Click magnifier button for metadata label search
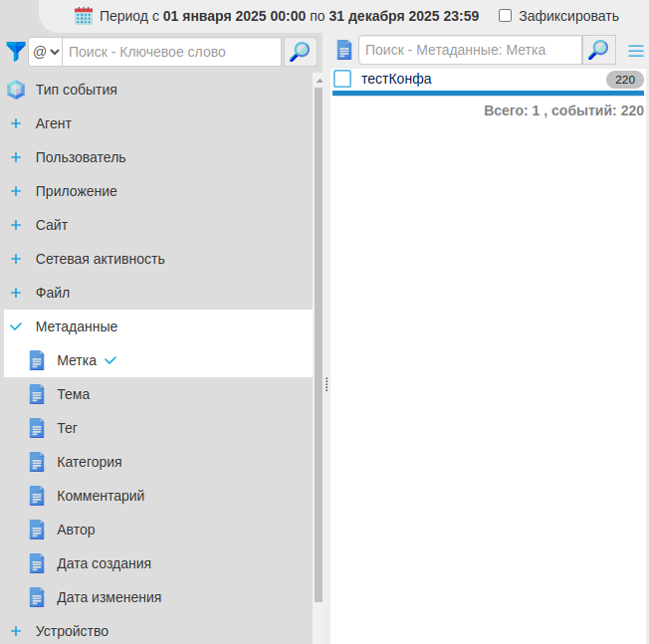The width and height of the screenshot is (649, 644). (x=597, y=50)
